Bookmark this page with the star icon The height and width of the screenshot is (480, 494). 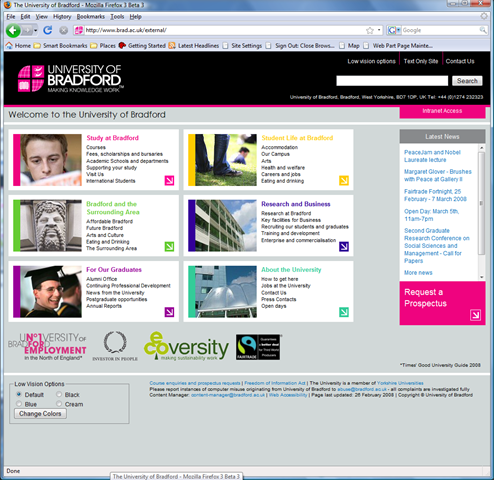tap(370, 31)
